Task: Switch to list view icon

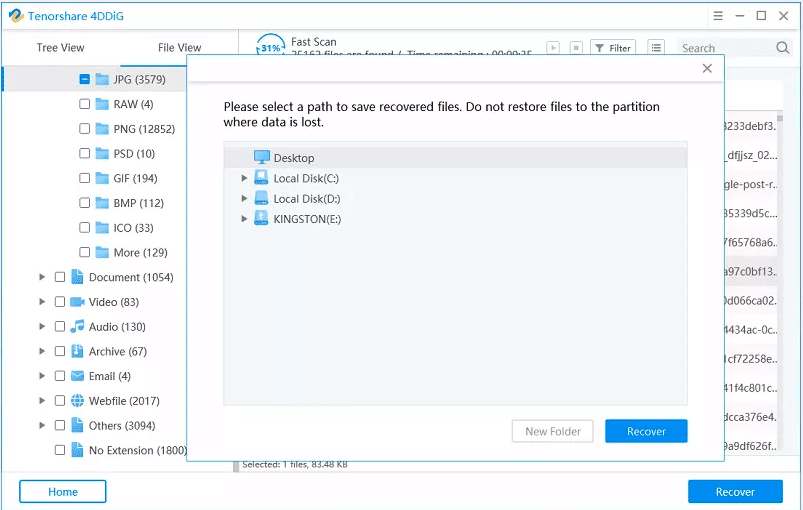Action: pyautogui.click(x=656, y=48)
